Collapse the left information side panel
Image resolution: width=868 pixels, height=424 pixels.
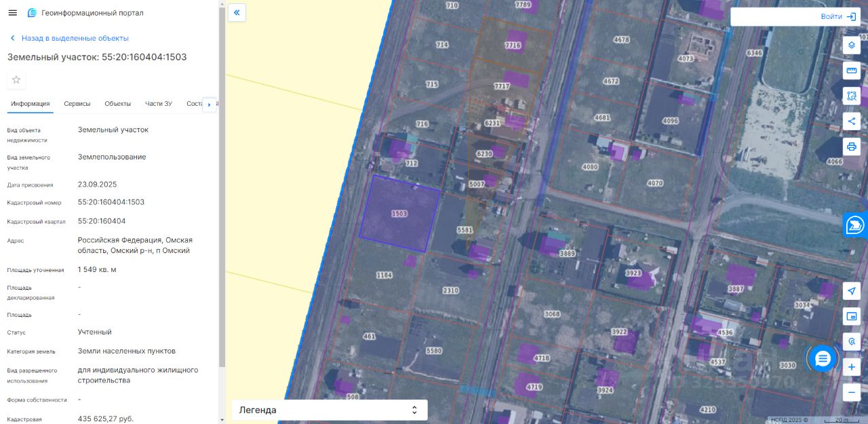pyautogui.click(x=237, y=12)
